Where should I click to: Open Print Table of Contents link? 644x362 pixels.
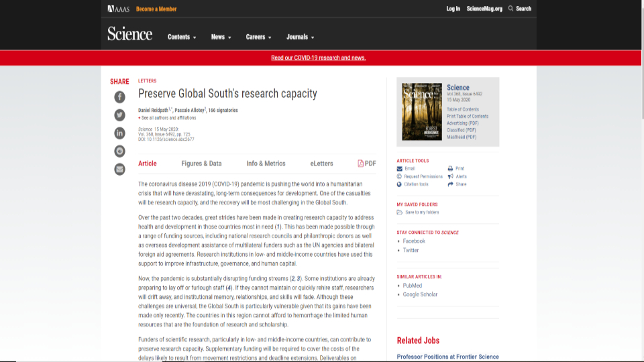coord(468,116)
